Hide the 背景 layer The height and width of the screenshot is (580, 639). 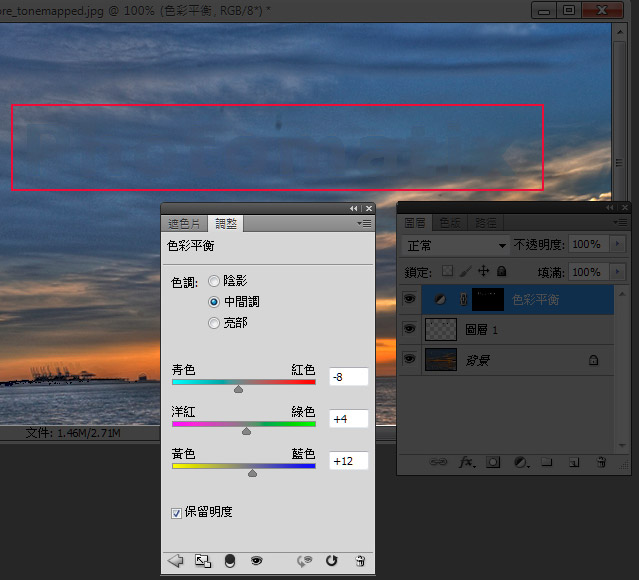pos(410,359)
